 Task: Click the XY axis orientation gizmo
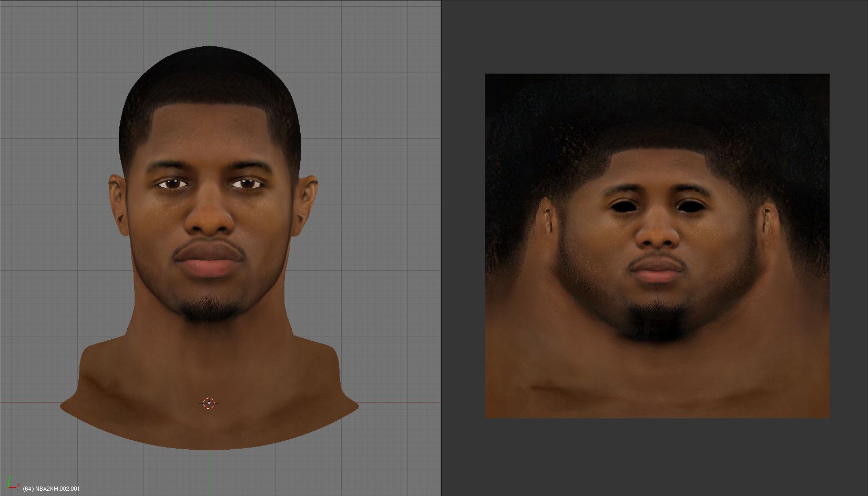[13, 482]
